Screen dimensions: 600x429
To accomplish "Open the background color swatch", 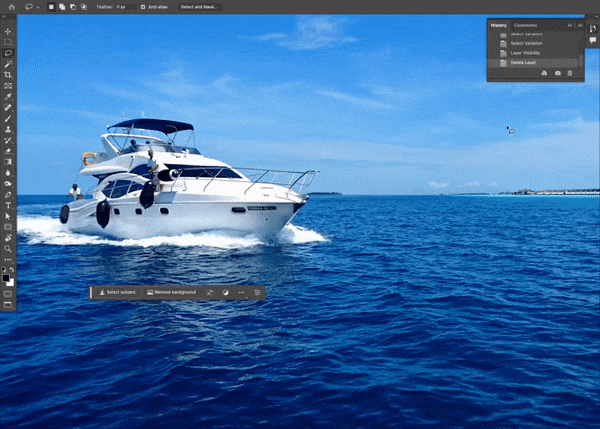I will (12, 284).
